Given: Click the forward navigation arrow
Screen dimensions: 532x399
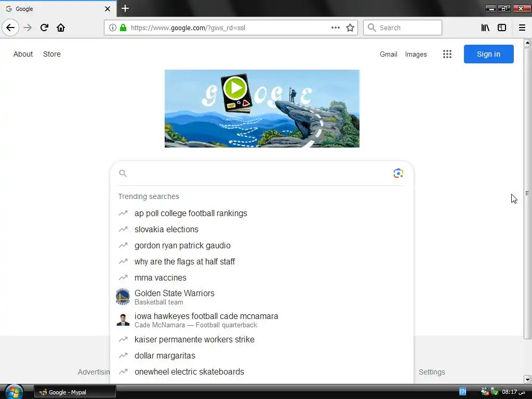Looking at the screenshot, I should click(x=28, y=28).
